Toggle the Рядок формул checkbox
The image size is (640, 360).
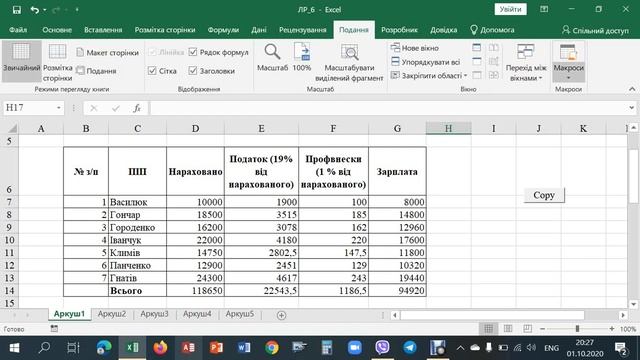pos(193,52)
